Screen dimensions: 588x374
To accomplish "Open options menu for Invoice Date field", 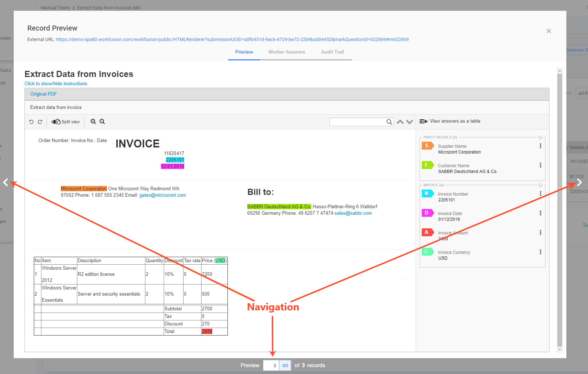I will tap(540, 213).
